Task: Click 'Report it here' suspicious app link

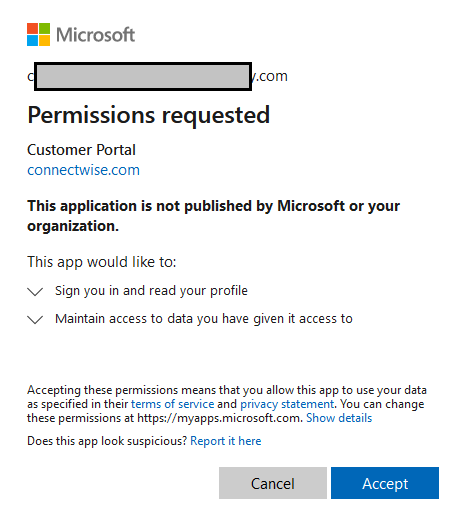Action: tap(226, 441)
